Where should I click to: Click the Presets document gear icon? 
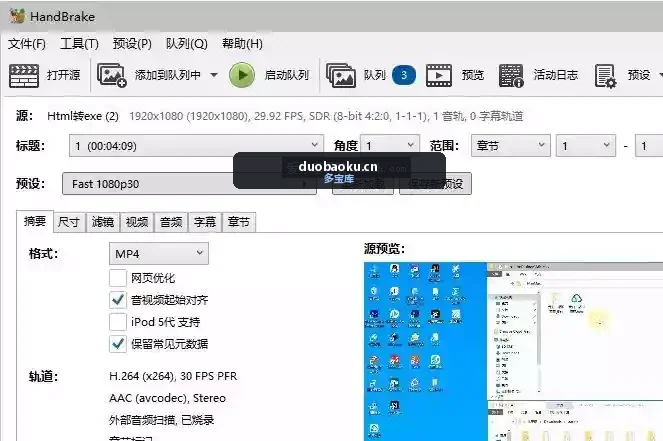click(x=605, y=75)
